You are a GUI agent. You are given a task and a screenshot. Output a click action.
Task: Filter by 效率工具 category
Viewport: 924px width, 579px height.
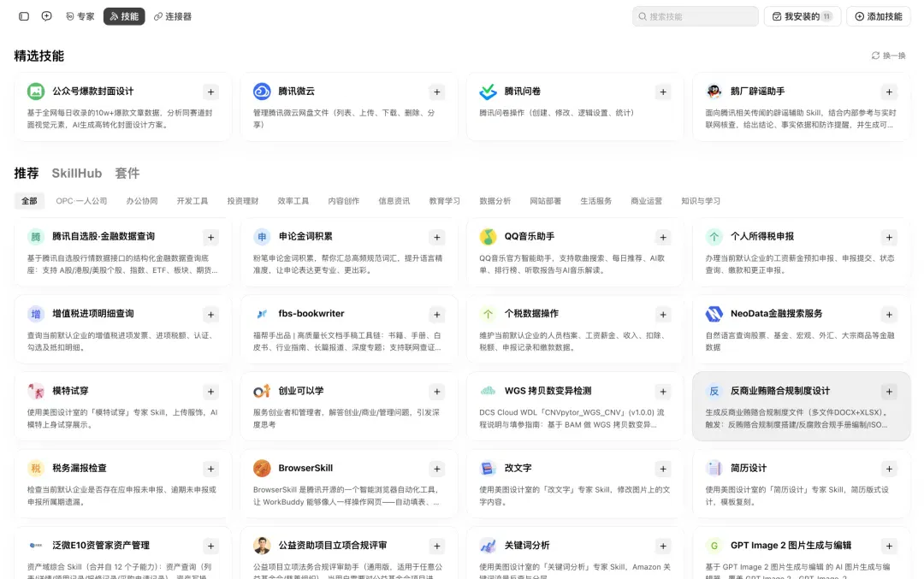click(293, 201)
